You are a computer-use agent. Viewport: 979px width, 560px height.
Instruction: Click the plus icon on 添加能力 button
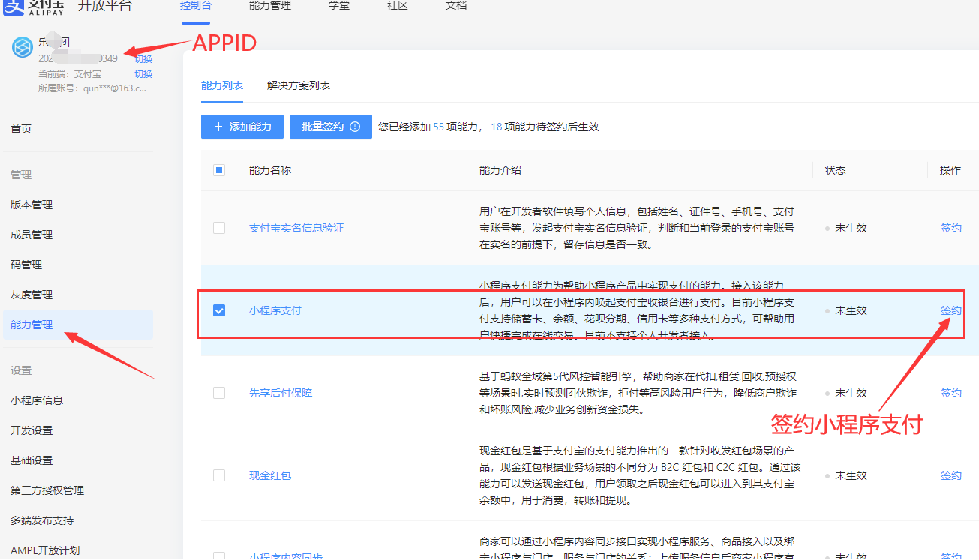coord(218,127)
